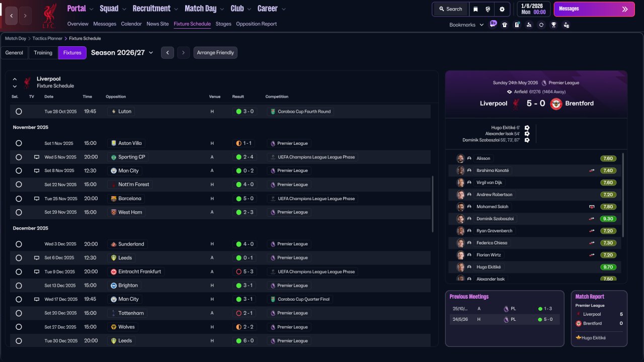Screen dimensions: 644x362
Task: Click the substitution icon on Ibrahima Konaté's row
Action: 592,170
